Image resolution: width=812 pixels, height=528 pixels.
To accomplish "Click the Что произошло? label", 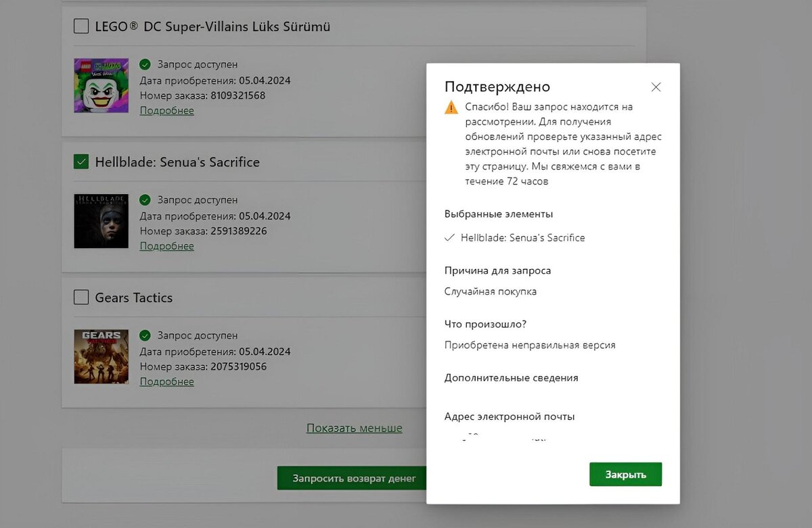I will [x=485, y=324].
